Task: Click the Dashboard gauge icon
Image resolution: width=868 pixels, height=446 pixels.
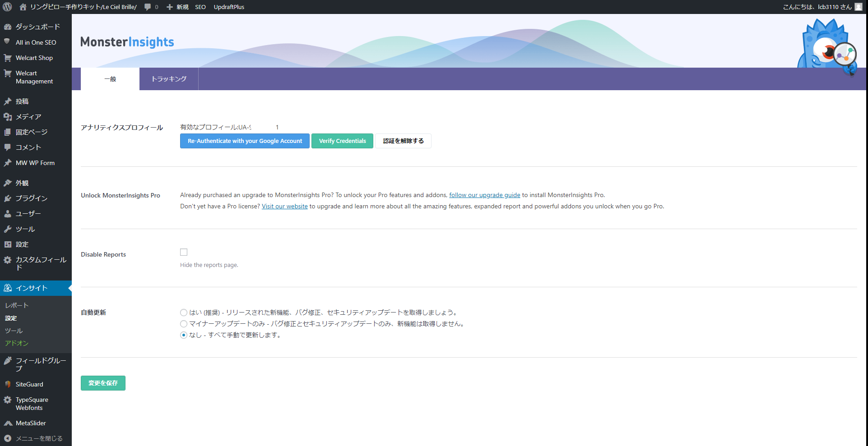Action: [x=8, y=27]
